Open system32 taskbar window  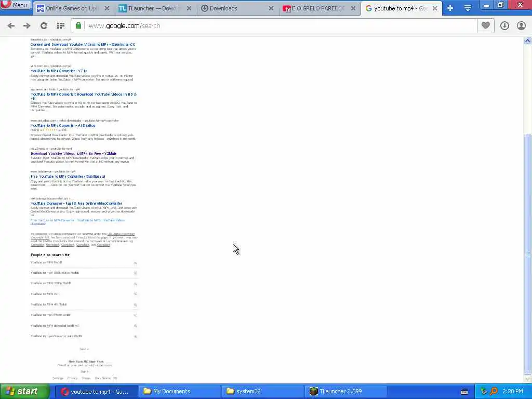(262, 392)
